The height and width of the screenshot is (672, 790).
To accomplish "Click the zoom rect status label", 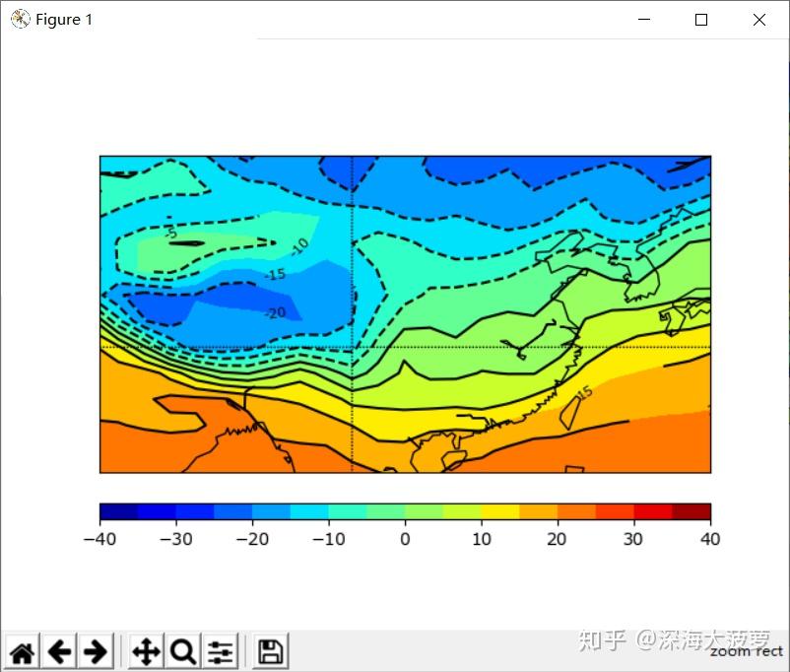I will [x=746, y=651].
